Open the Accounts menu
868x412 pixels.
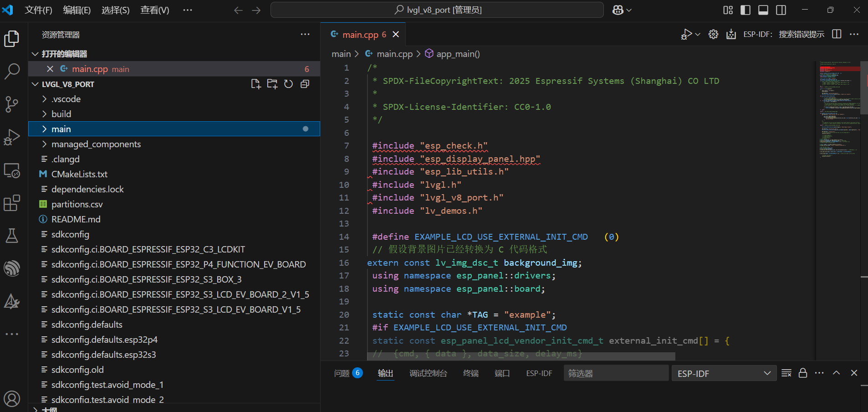click(12, 399)
